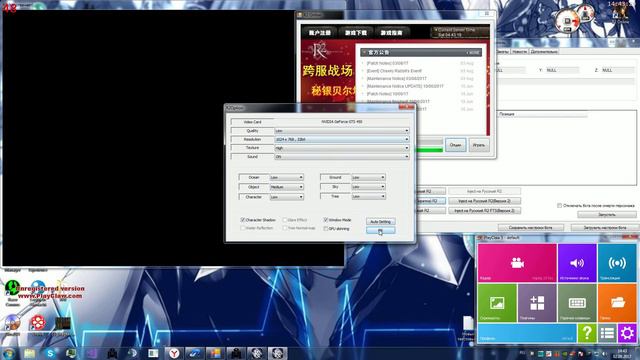Toggle Window Mode checkbox
The width and height of the screenshot is (640, 360).
tap(337, 220)
